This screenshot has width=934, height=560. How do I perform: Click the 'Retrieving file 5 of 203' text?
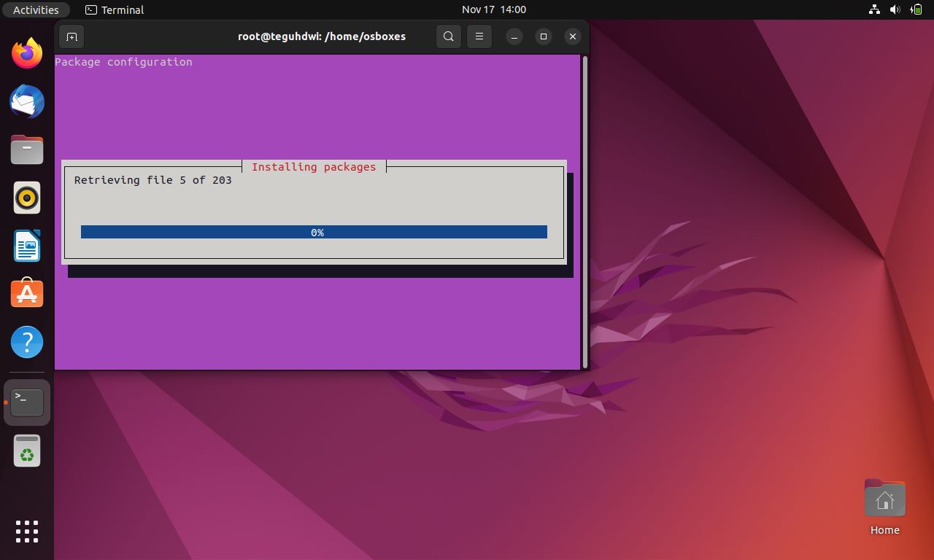click(x=153, y=180)
